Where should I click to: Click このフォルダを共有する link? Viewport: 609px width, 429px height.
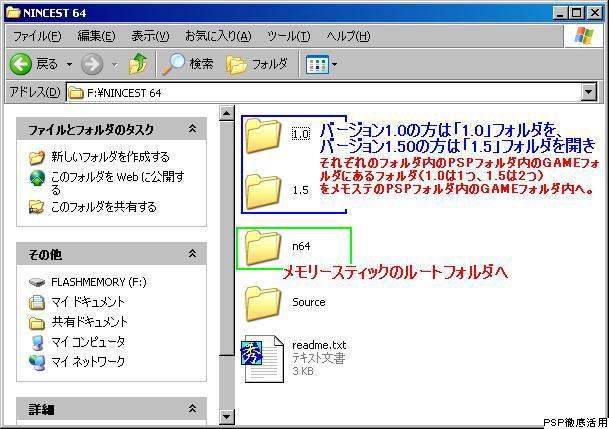[104, 207]
